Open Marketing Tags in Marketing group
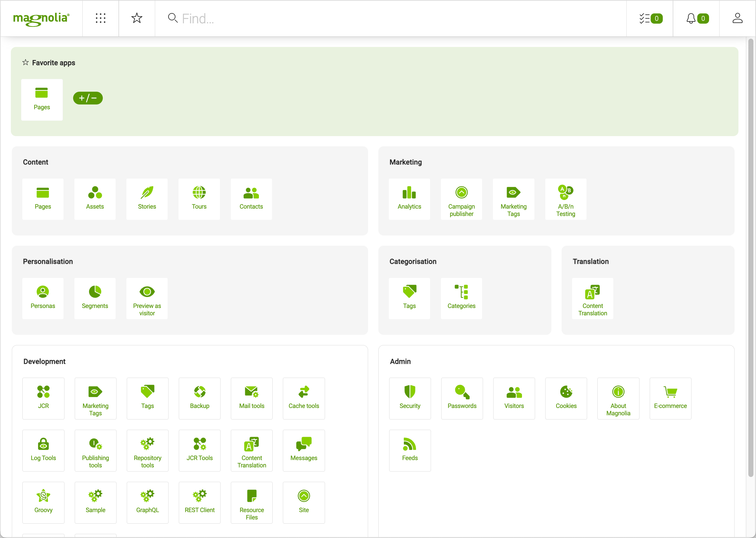The image size is (756, 538). click(x=513, y=199)
